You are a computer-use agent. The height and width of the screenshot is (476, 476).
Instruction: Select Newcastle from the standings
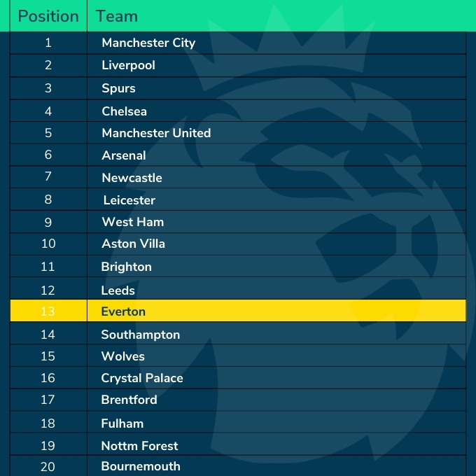pos(132,178)
